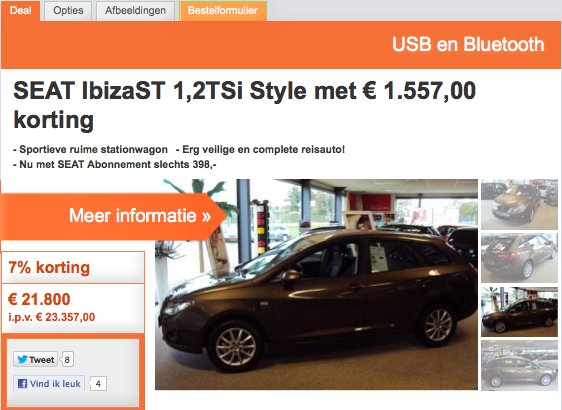Click the Twitter bird icon

(22, 359)
